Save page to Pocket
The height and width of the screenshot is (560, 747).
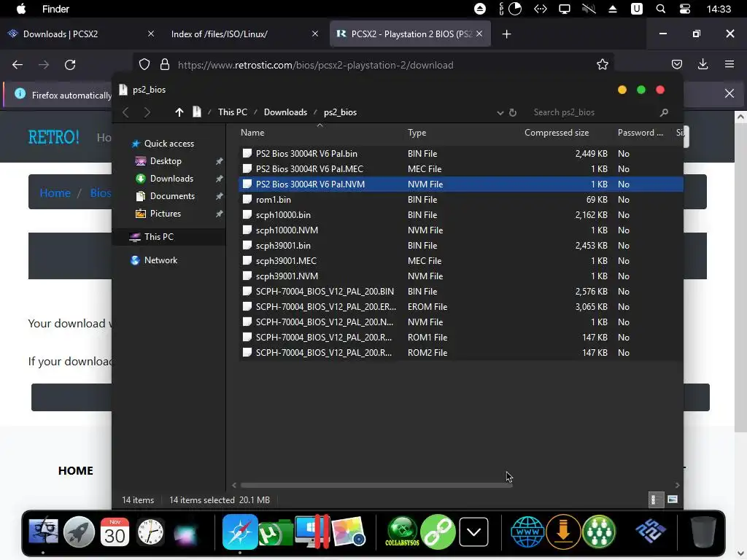676,64
